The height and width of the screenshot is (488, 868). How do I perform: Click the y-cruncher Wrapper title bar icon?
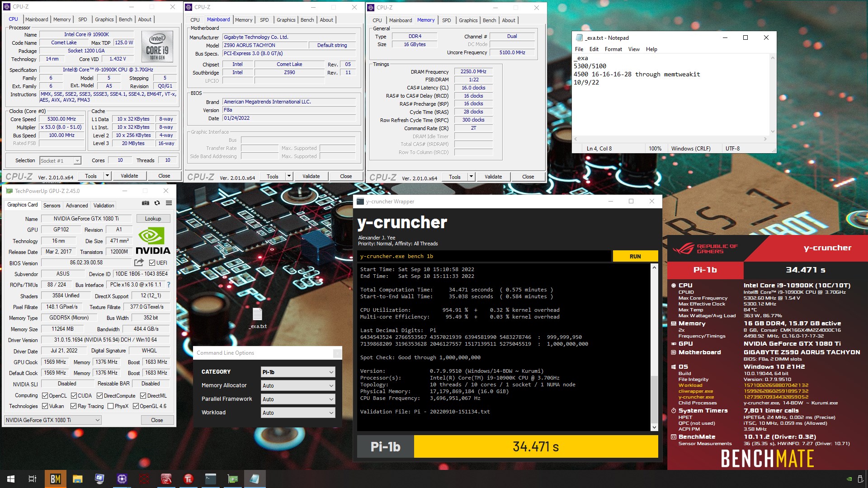tap(360, 202)
